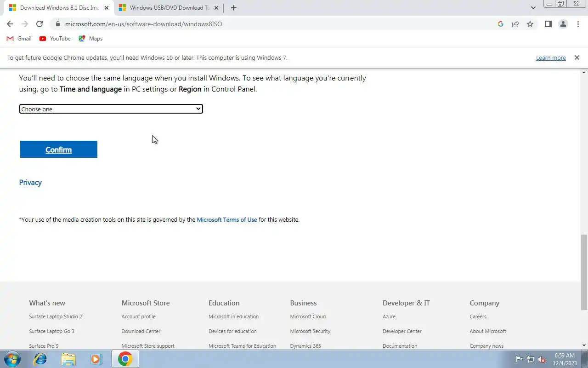Open Developer Center footer link
The height and width of the screenshot is (368, 588).
402,331
